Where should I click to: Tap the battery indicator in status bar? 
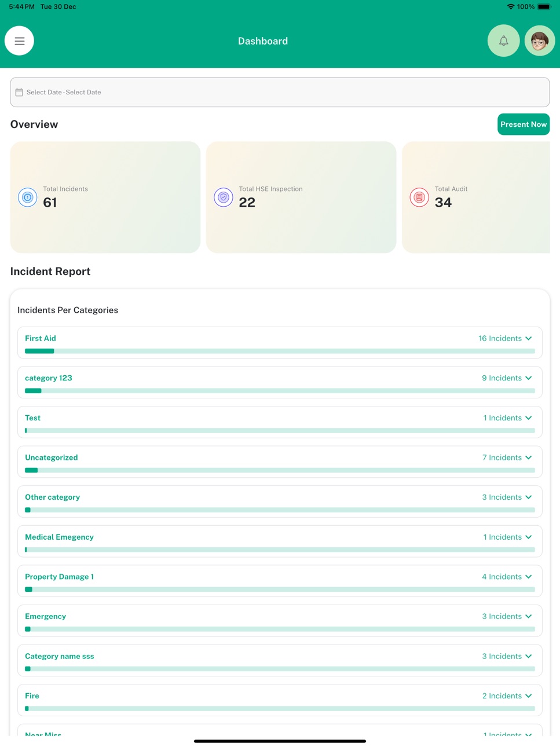[544, 7]
